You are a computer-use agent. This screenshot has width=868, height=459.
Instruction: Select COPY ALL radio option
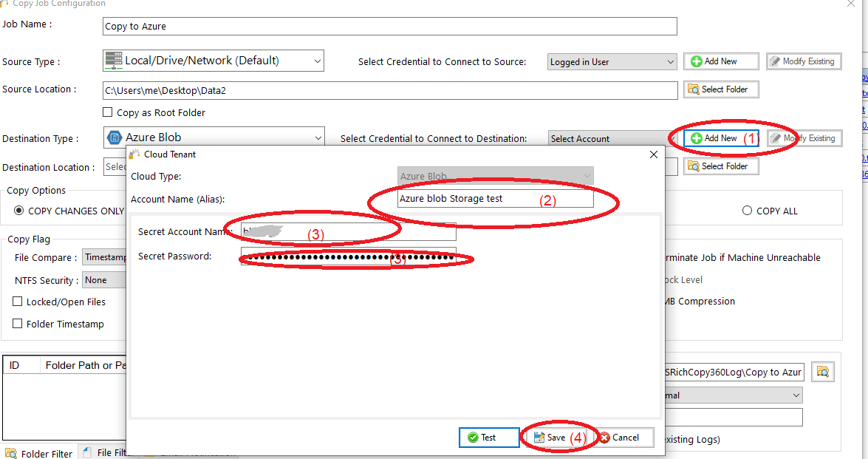pos(747,211)
